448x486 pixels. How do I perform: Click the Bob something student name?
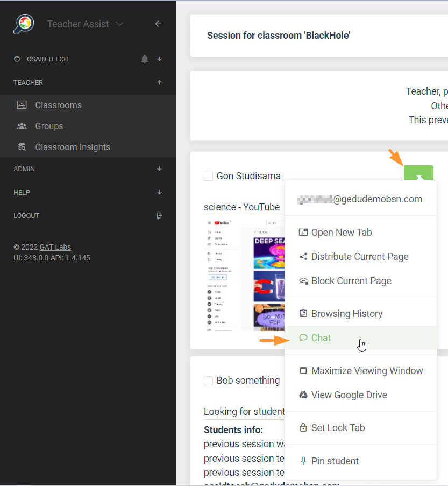(248, 381)
